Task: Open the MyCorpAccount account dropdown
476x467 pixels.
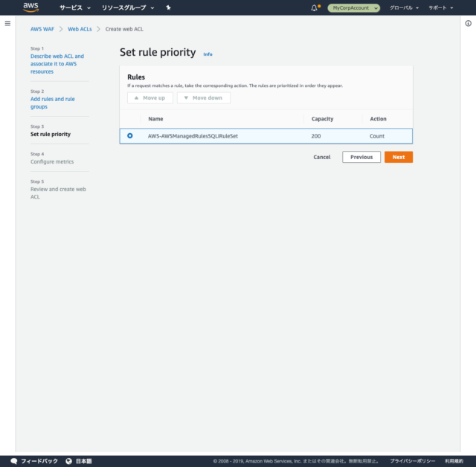Action: pos(354,8)
